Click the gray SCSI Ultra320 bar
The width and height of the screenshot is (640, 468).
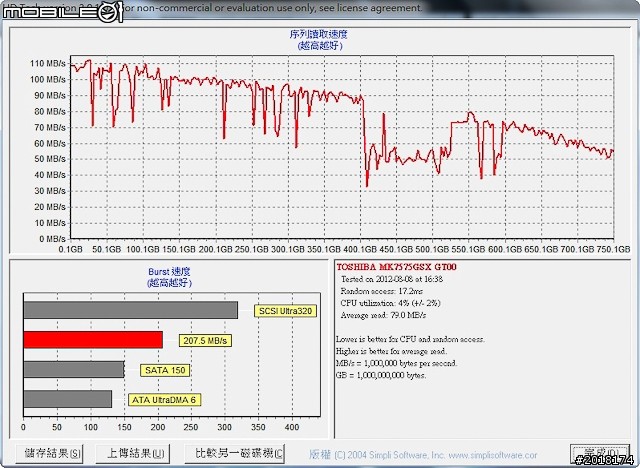(130, 310)
